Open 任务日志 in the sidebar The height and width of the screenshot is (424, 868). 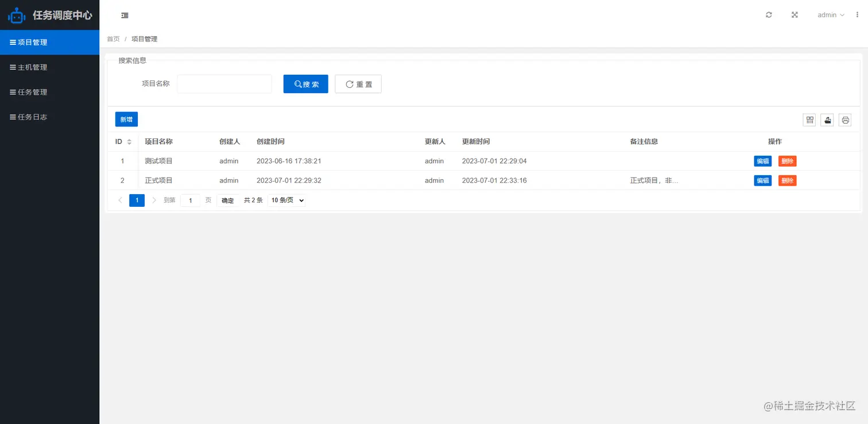(49, 117)
